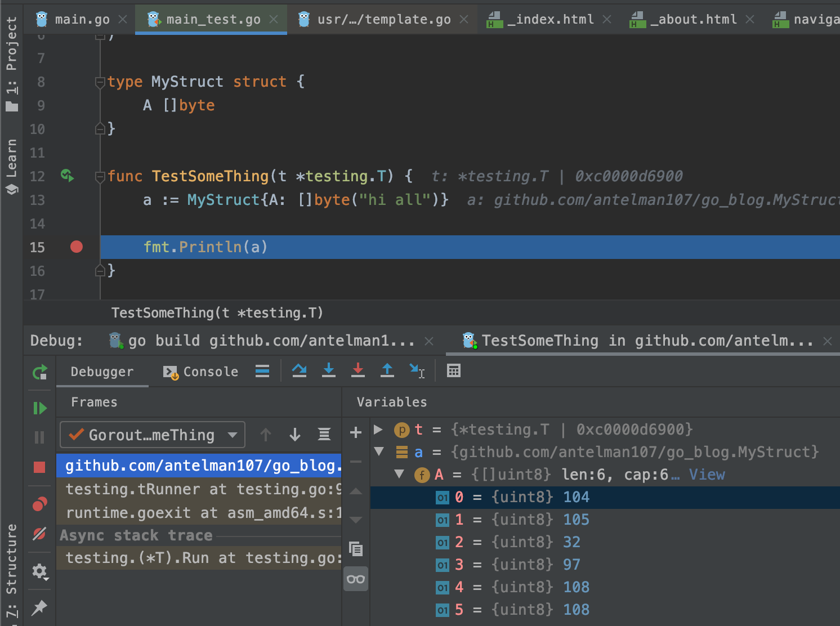Open Evaluate Expression calculator
This screenshot has width=840, height=626.
click(x=454, y=370)
